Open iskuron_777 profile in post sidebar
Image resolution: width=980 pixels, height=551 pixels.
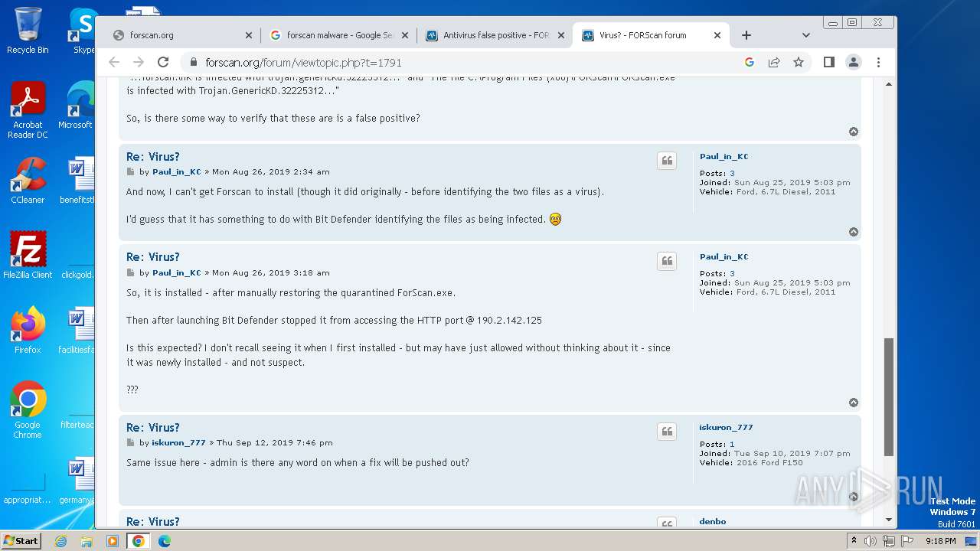[727, 428]
